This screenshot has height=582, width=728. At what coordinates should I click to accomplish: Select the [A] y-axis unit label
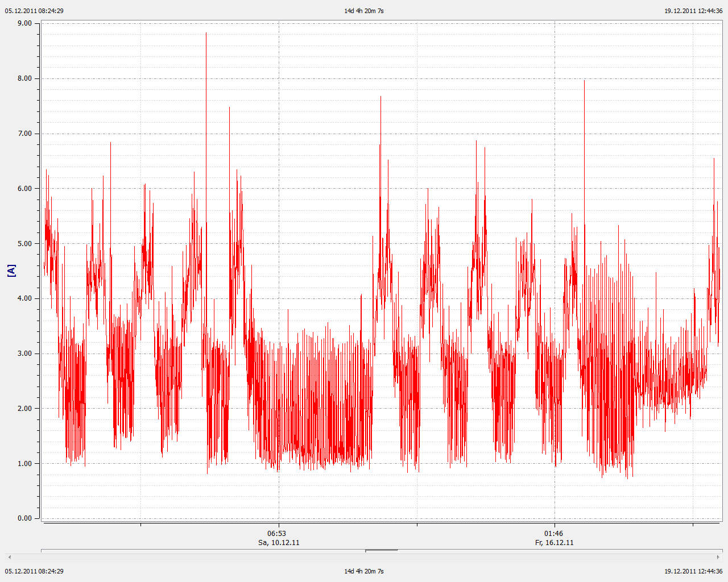(x=11, y=271)
